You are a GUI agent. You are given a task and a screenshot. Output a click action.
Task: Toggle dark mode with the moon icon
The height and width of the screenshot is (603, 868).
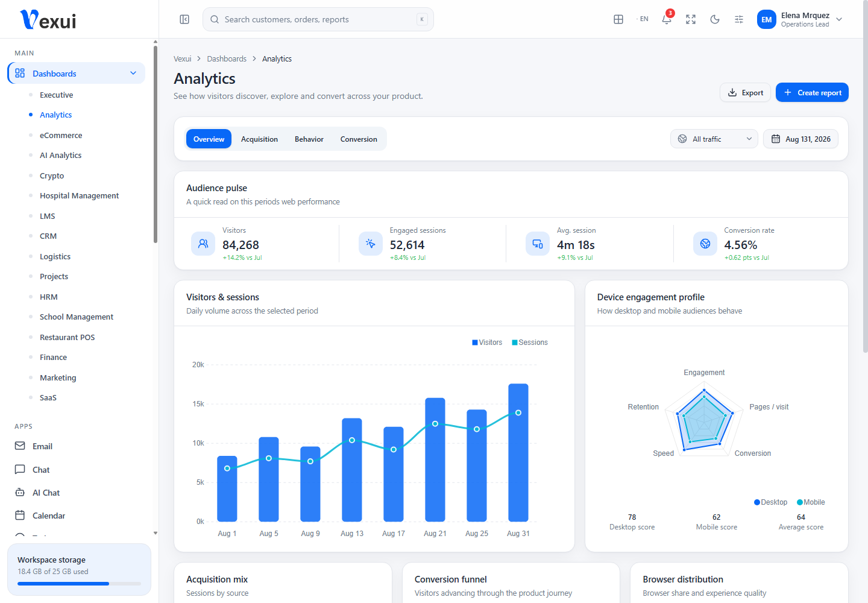coord(715,19)
